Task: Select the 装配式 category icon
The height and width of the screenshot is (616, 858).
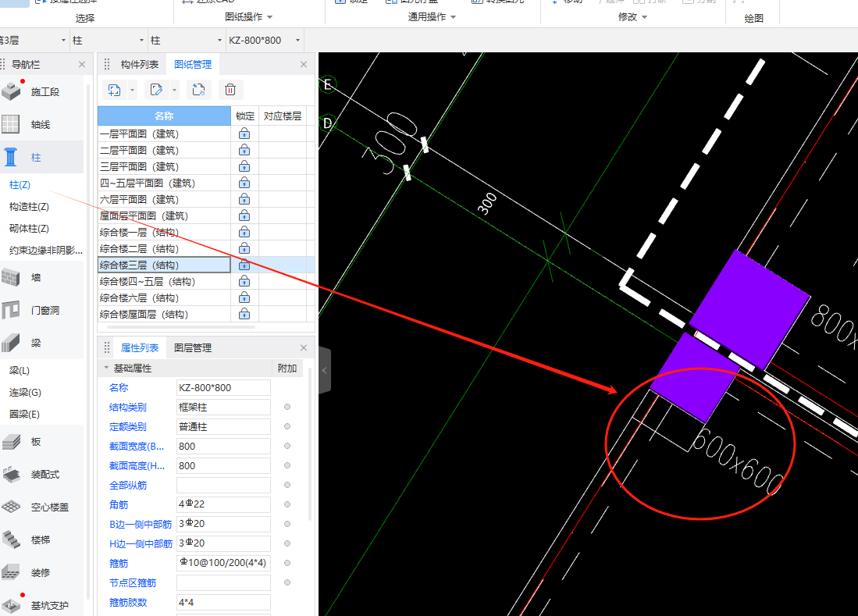Action: (x=11, y=475)
